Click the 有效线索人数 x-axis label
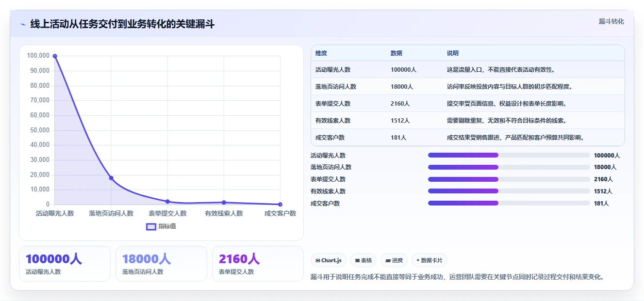This screenshot has height=301, width=644. [x=224, y=213]
